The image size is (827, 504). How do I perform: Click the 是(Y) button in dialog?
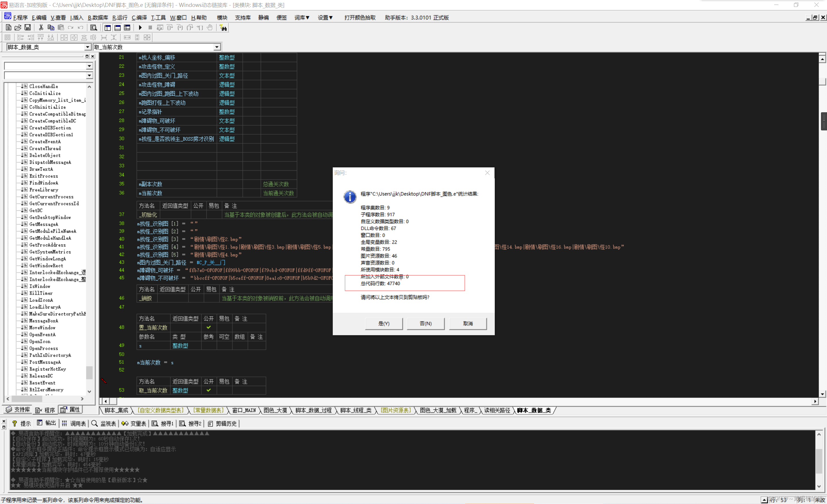(384, 323)
